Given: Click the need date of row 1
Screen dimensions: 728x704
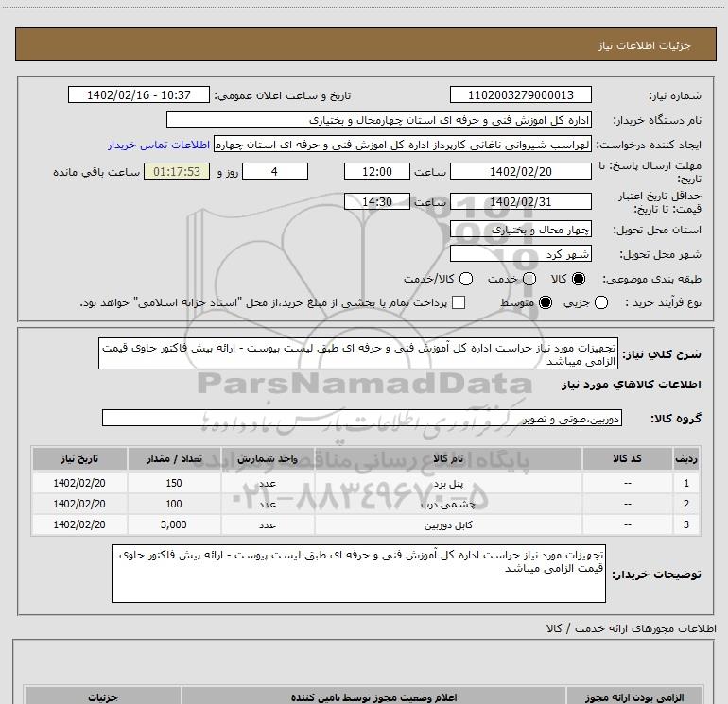Looking at the screenshot, I should [79, 483].
